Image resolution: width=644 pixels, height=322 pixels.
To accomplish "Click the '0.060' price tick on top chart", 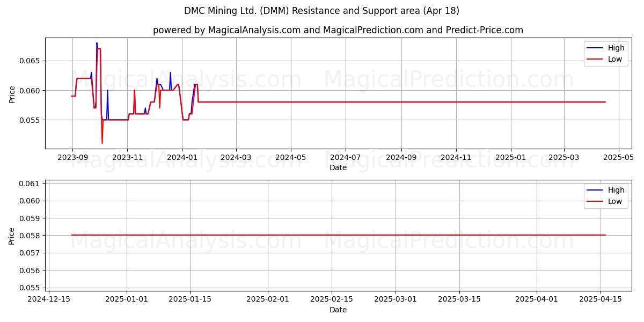I will 31,90.
